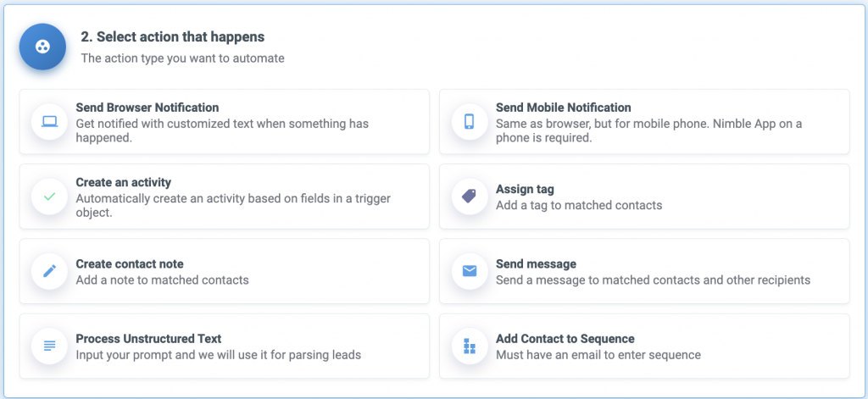Click the laptop icon for browser notification
868x399 pixels.
tap(49, 121)
